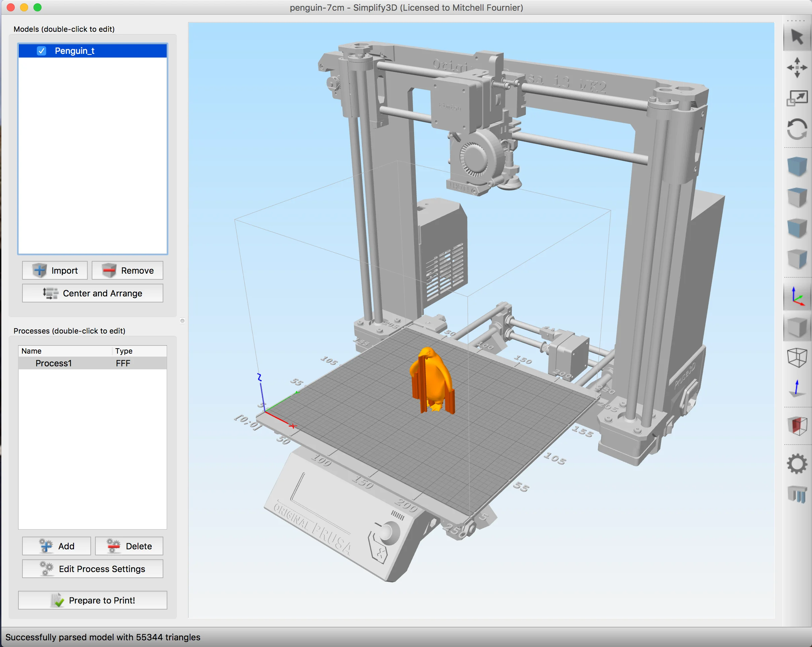This screenshot has height=647, width=812.
Task: Click the Import button
Action: pyautogui.click(x=55, y=270)
